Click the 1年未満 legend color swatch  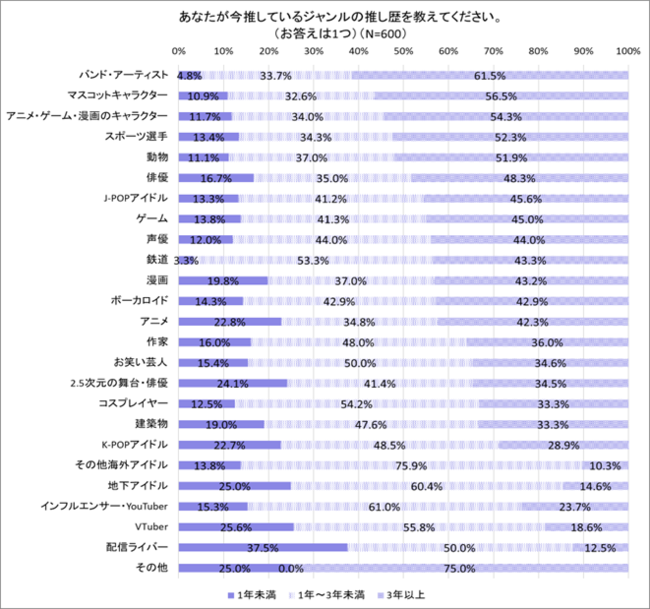(231, 595)
